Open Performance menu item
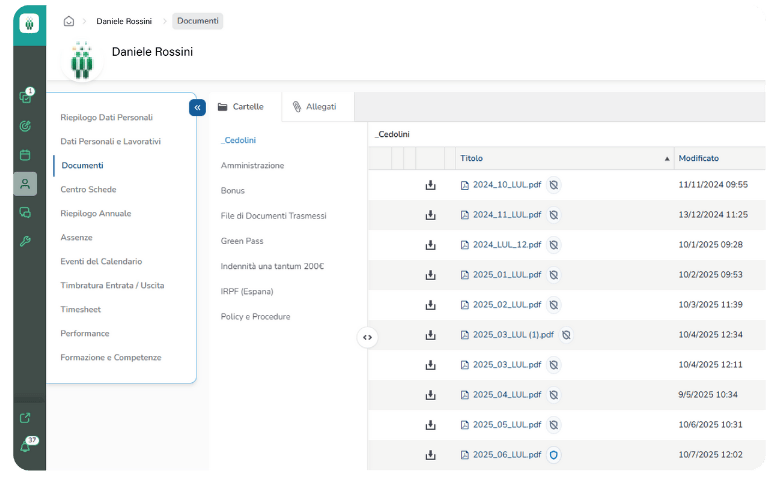 tap(85, 333)
